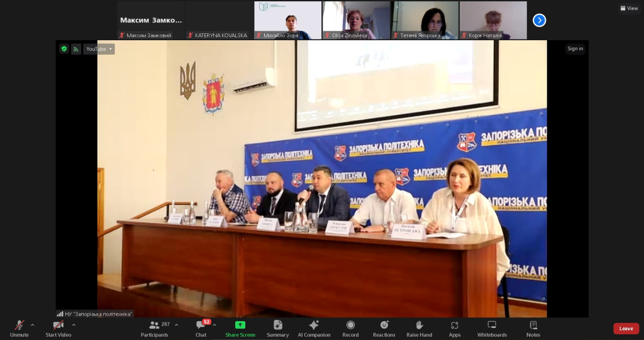The width and height of the screenshot is (644, 340).
Task: Open the Participants panel
Action: pos(155,329)
